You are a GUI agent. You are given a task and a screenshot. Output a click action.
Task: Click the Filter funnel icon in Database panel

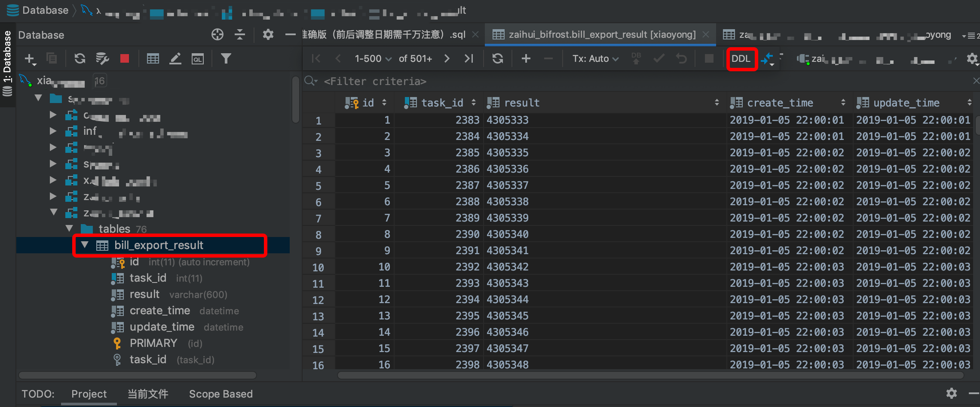tap(226, 58)
